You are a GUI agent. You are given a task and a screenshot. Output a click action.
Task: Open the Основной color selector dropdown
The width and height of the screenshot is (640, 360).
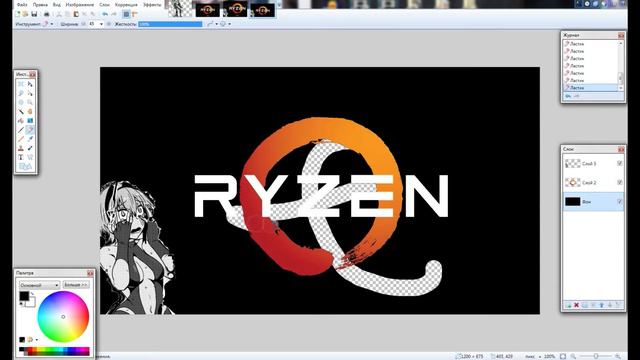[39, 285]
